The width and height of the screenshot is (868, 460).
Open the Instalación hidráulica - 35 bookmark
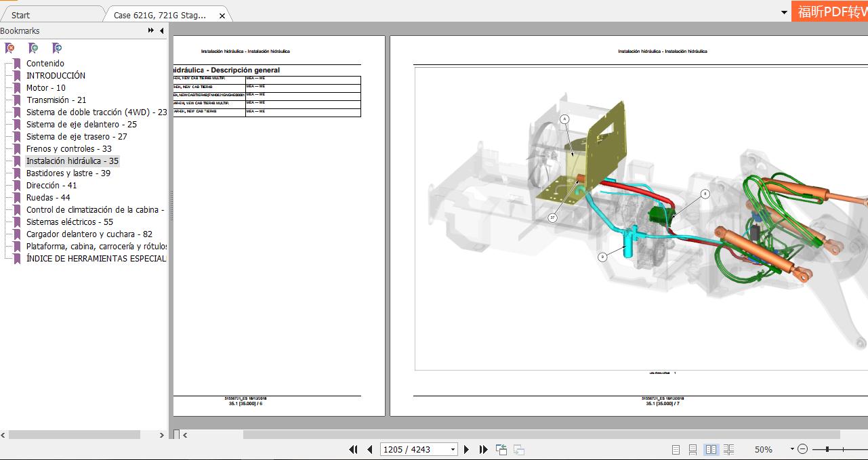72,161
